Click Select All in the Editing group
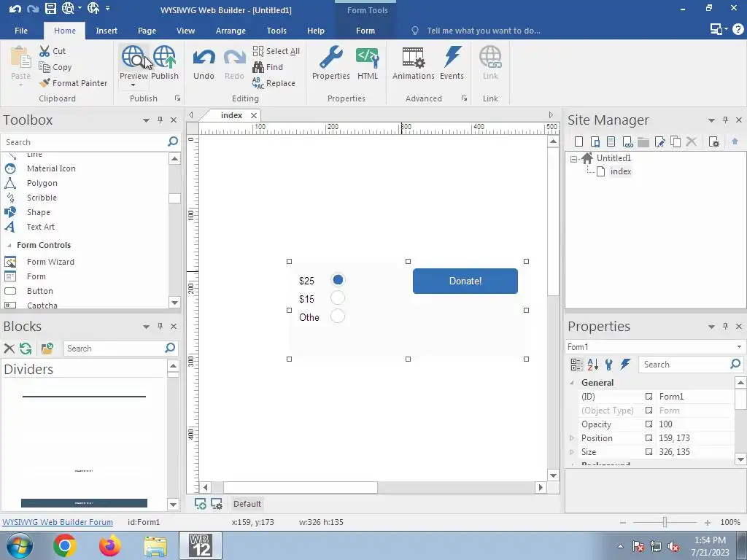The width and height of the screenshot is (747, 560). (276, 51)
